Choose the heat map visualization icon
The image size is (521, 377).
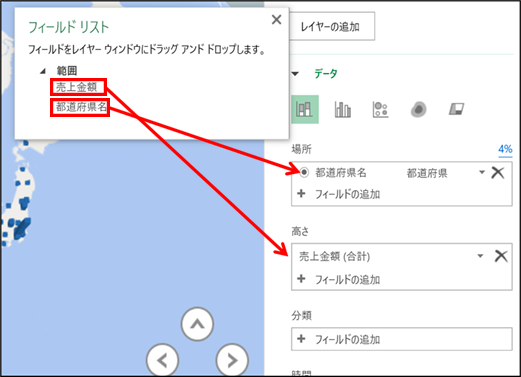(418, 109)
